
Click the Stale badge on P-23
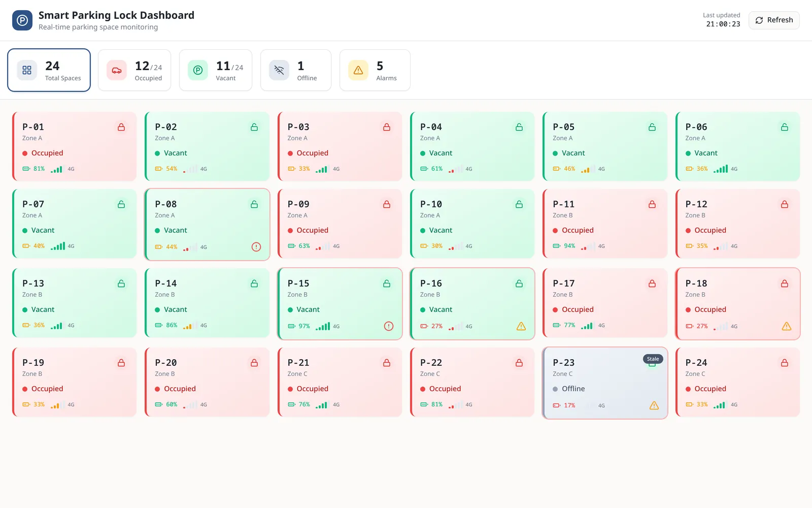(x=653, y=359)
